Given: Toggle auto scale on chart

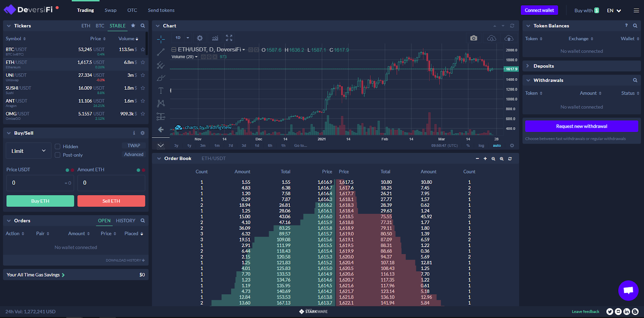Looking at the screenshot, I should [x=497, y=146].
